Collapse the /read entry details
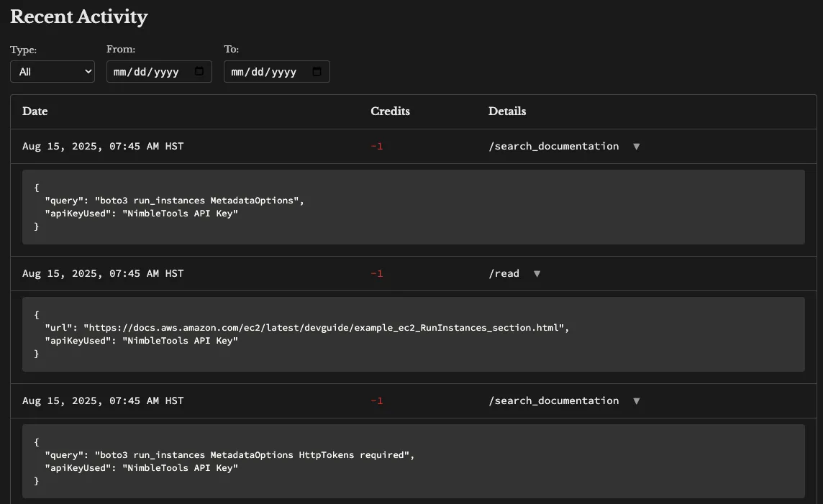The width and height of the screenshot is (823, 504). [x=537, y=273]
